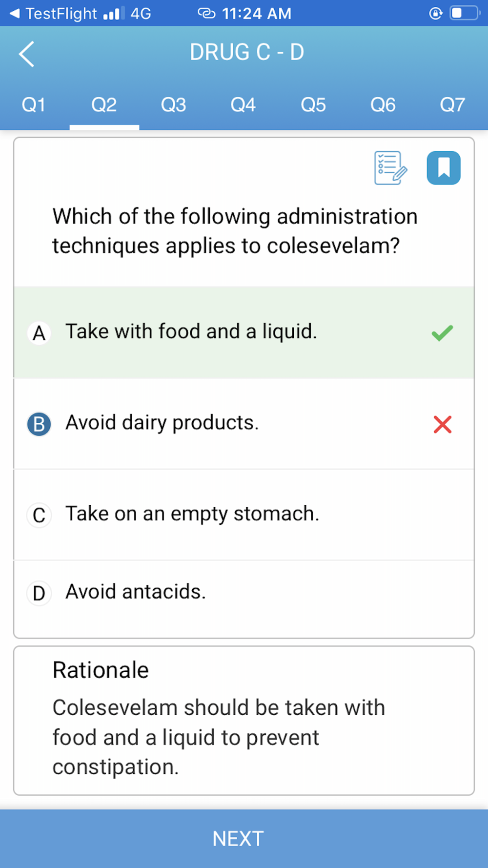Click the red X on answer B

(x=443, y=424)
